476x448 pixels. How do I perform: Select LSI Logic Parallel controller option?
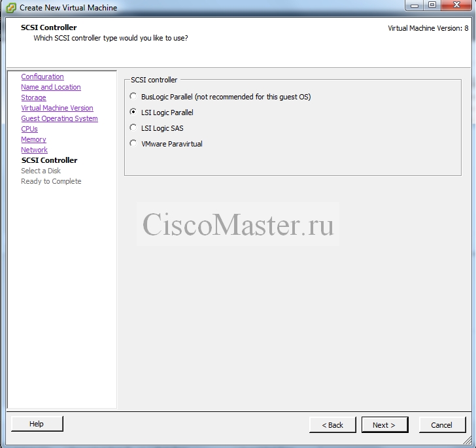click(133, 112)
